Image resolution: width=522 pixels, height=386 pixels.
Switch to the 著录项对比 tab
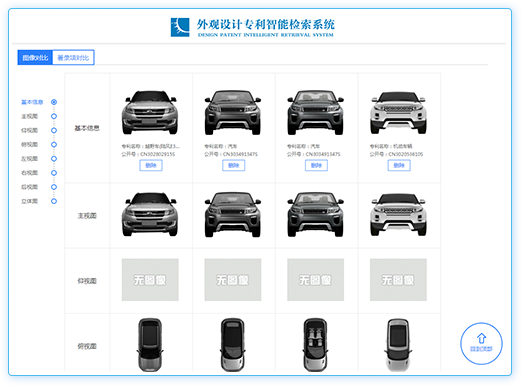[x=73, y=58]
